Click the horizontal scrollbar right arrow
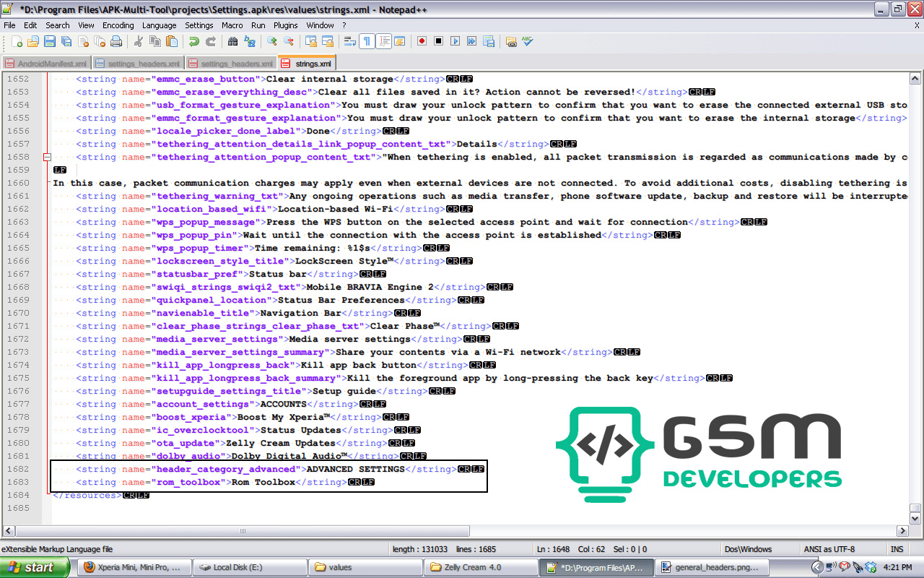 pos(902,531)
